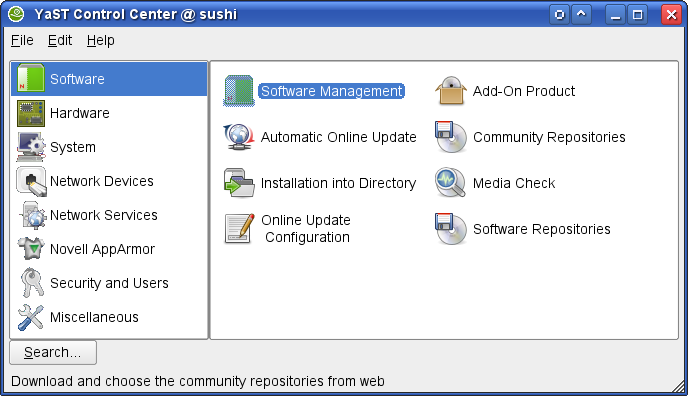Click the Add-On Product box icon
Image resolution: width=688 pixels, height=396 pixels.
click(x=451, y=91)
